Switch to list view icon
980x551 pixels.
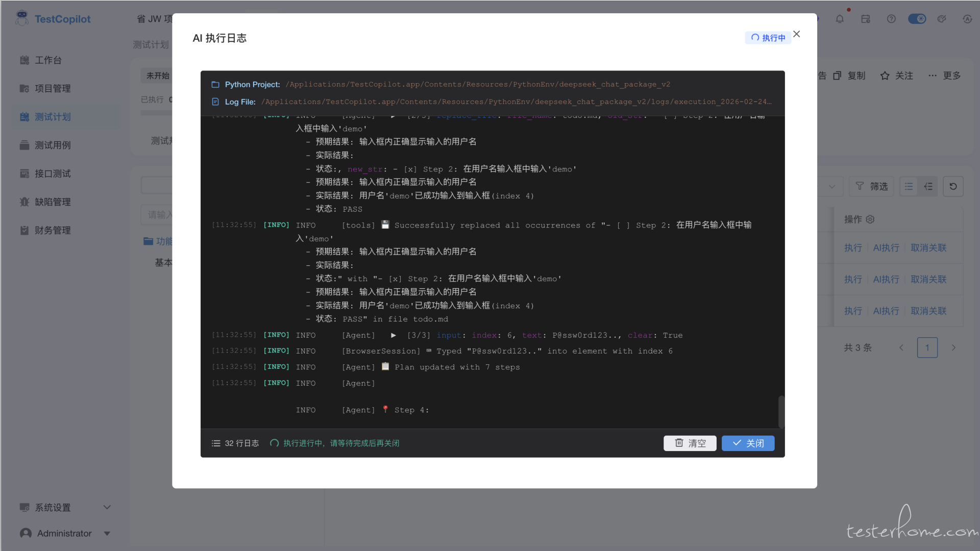click(909, 186)
